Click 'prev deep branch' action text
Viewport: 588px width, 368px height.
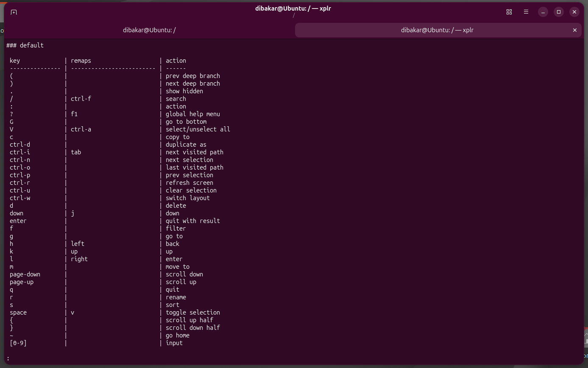(x=193, y=76)
